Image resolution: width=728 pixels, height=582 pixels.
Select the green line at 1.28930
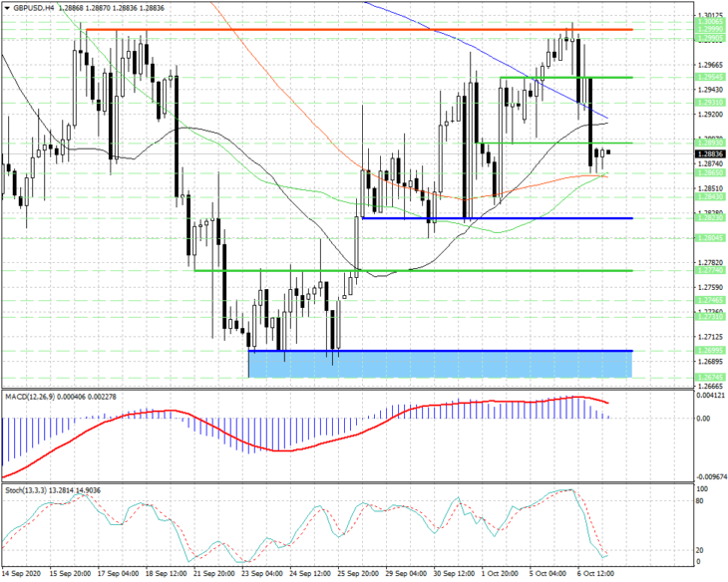(555, 143)
